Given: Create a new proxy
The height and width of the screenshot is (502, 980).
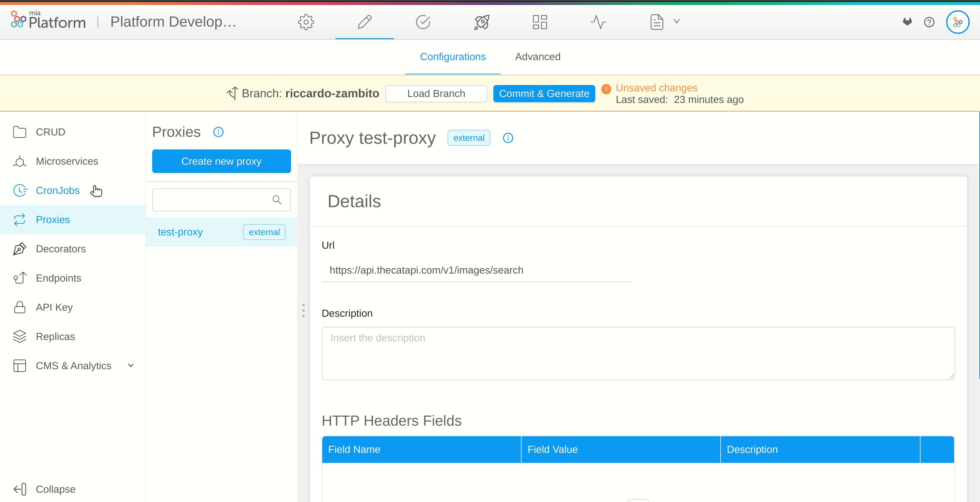Looking at the screenshot, I should [221, 161].
